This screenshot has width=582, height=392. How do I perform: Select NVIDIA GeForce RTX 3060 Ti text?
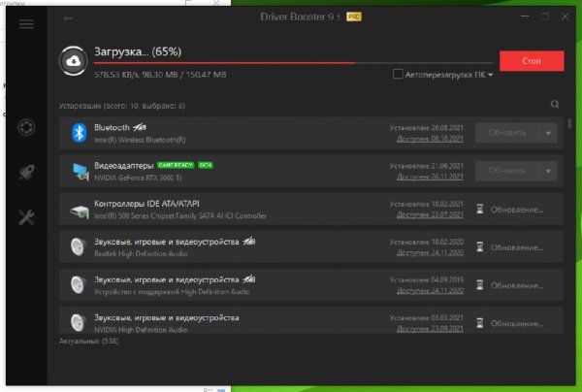138,178
